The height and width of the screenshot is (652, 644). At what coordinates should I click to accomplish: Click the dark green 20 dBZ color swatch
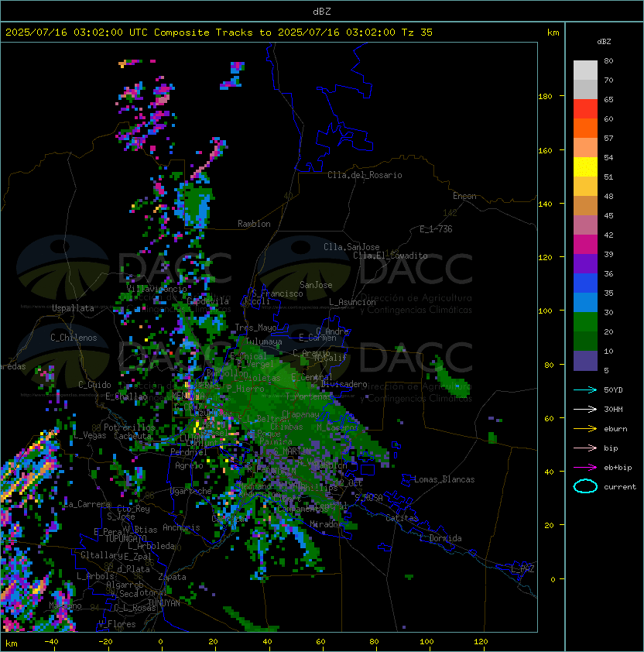pyautogui.click(x=585, y=341)
